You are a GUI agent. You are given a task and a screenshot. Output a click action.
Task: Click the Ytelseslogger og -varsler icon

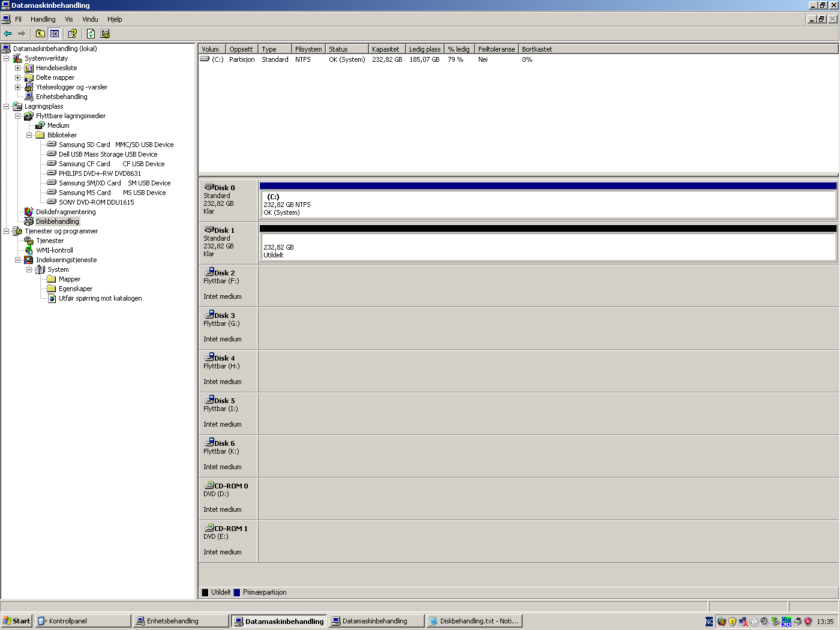pos(29,87)
